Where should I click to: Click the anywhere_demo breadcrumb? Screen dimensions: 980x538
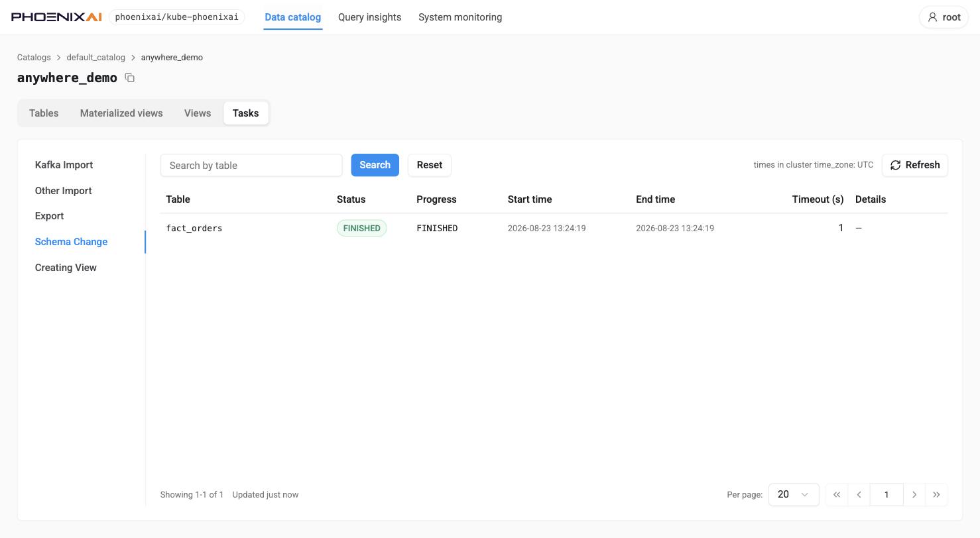pos(172,58)
